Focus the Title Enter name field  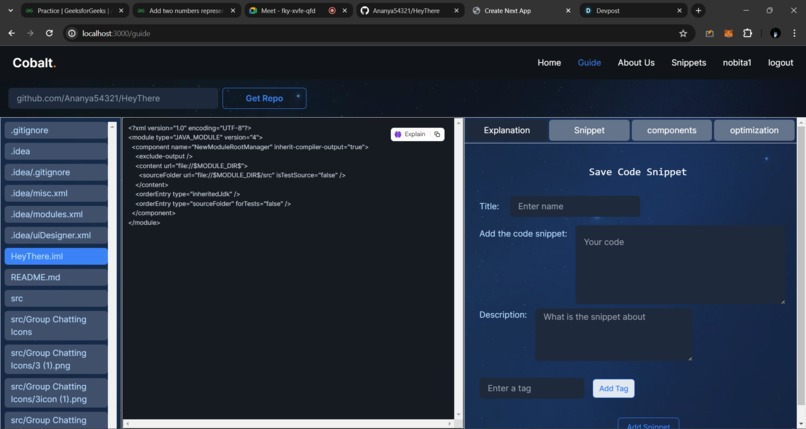[575, 206]
